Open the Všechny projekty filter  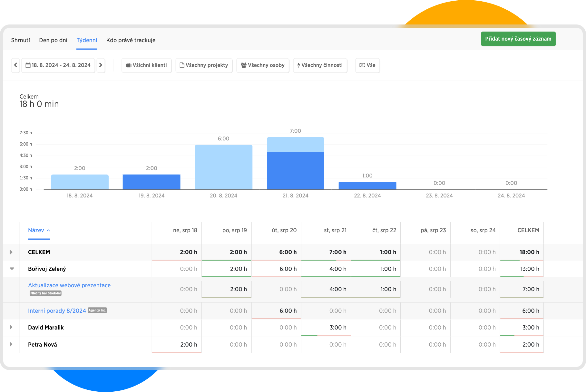coord(204,65)
